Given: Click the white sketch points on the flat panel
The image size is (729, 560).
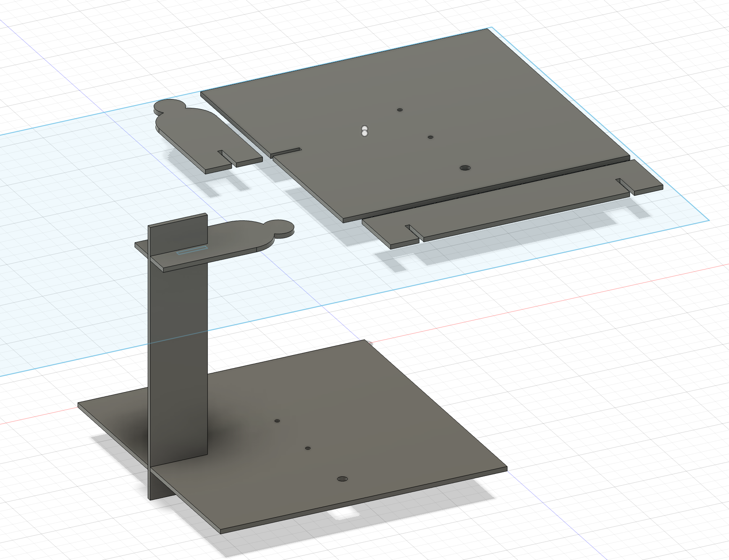Looking at the screenshot, I should point(364,131).
